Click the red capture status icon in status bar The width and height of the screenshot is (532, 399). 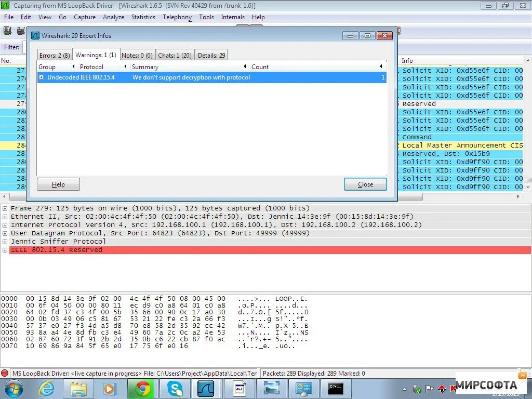pos(5,373)
